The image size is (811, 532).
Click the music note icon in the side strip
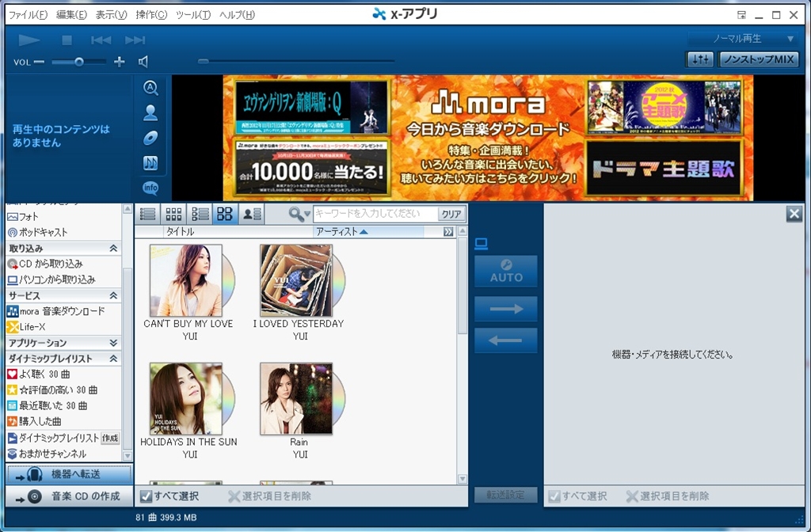pos(150,163)
